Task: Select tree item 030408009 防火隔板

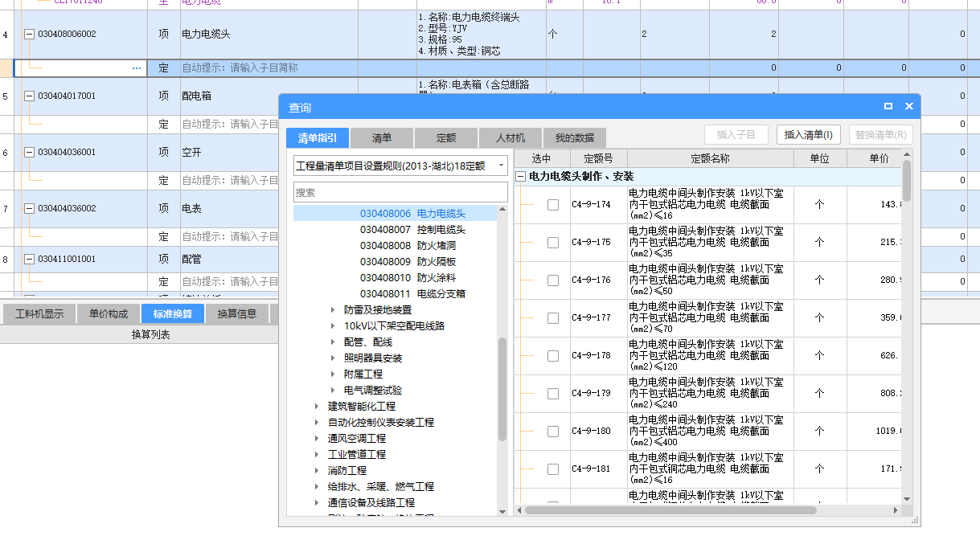Action: tap(408, 262)
